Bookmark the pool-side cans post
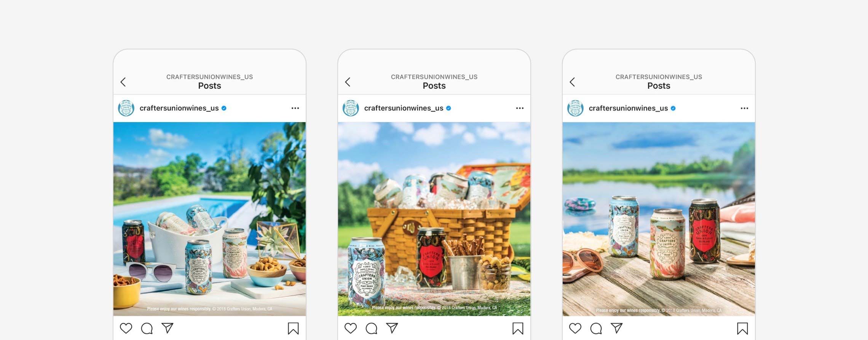 coord(293,329)
